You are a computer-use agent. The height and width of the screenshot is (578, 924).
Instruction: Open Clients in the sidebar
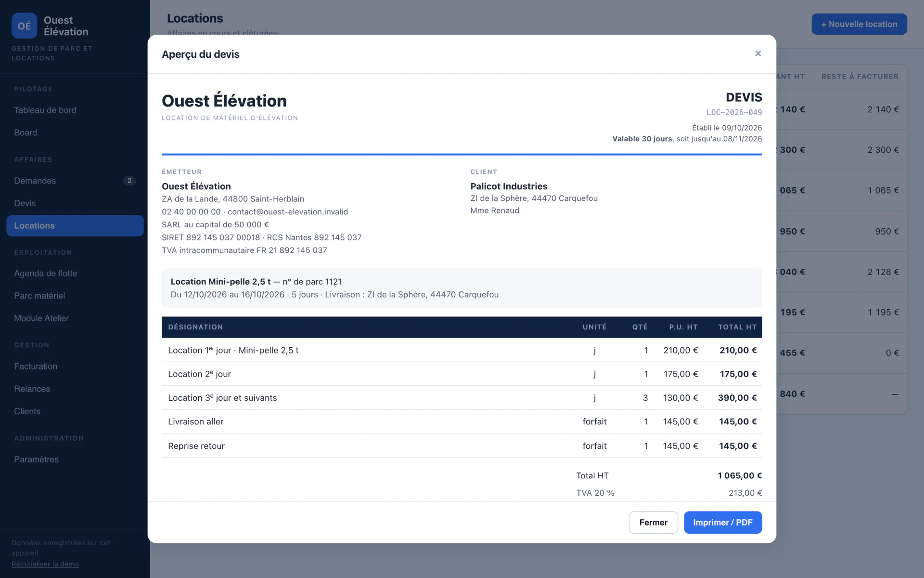point(75,411)
